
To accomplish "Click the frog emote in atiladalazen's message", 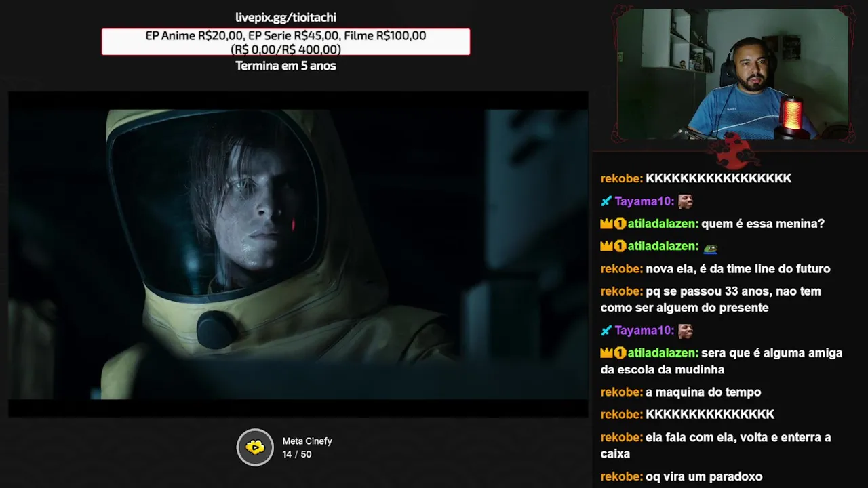I will (x=711, y=247).
